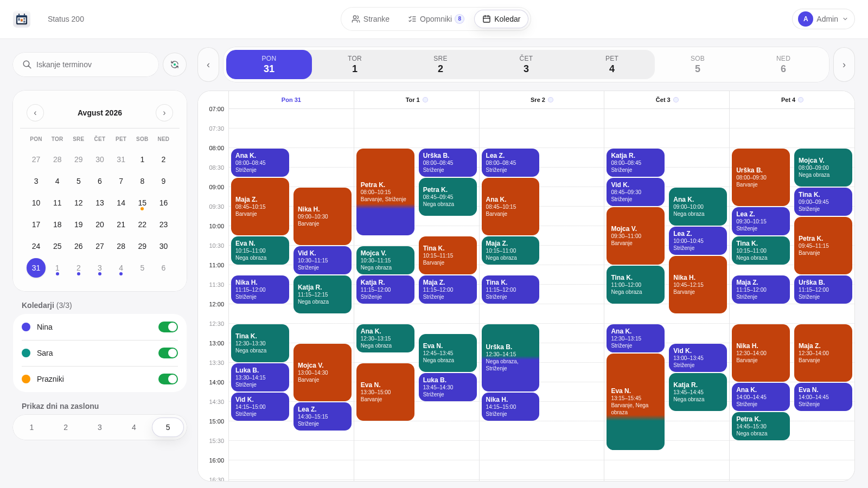868x488 pixels.
Task: Open Mojca V. 08:00–09:00 appointment on Friday
Action: (x=823, y=168)
